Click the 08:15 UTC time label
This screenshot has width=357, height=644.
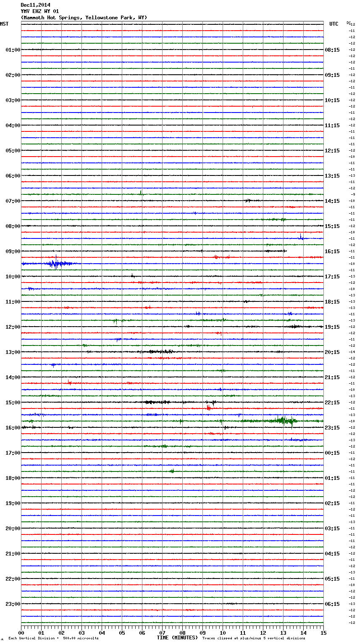332,50
